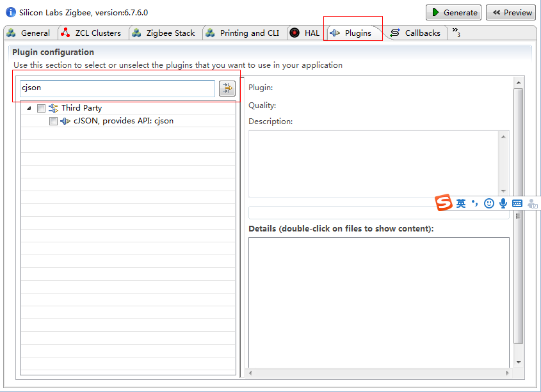Screen dimensions: 541x392
Task: Click the Preview button
Action: [512, 13]
